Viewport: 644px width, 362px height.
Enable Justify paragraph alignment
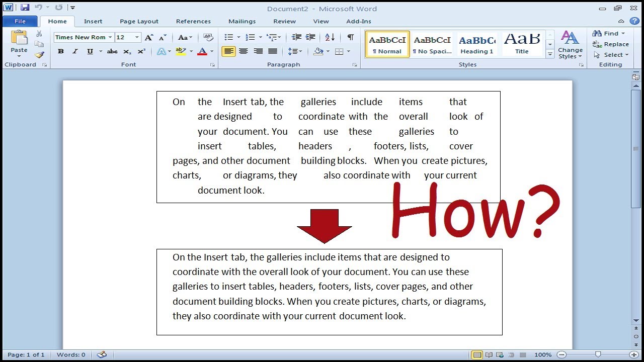tap(273, 51)
